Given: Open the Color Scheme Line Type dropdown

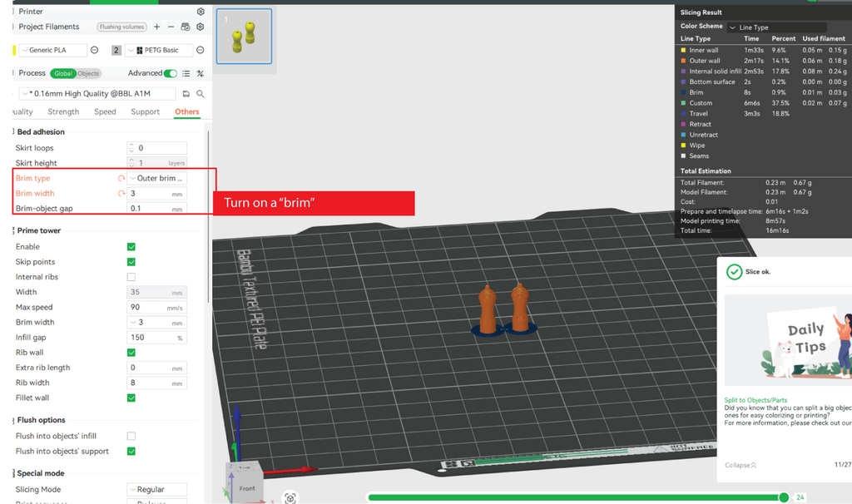Looking at the screenshot, I should point(777,27).
